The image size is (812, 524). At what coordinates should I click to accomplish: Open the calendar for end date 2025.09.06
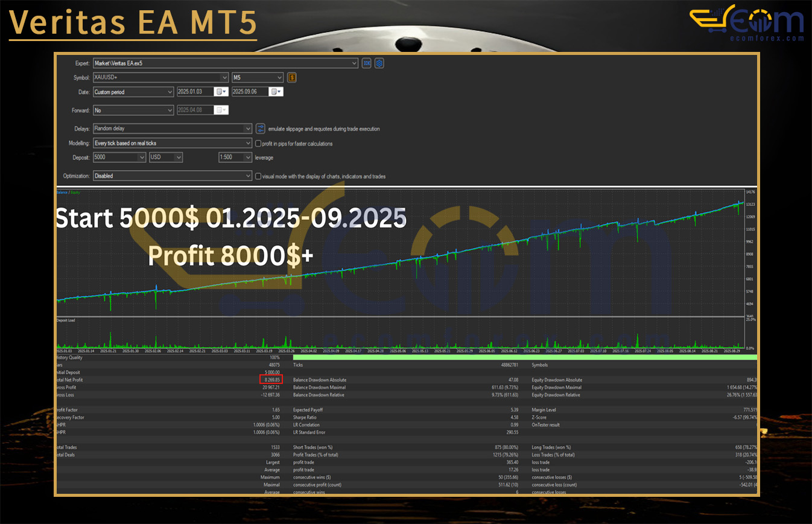(276, 92)
